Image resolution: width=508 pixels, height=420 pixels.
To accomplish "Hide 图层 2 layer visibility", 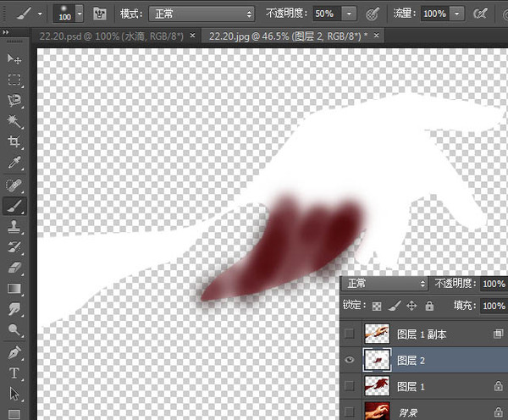I will click(350, 360).
